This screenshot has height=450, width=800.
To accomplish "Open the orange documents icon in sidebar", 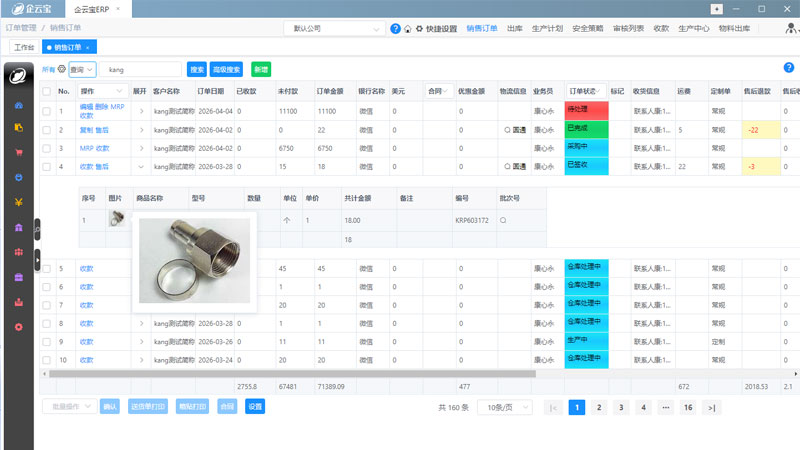I will (x=19, y=128).
